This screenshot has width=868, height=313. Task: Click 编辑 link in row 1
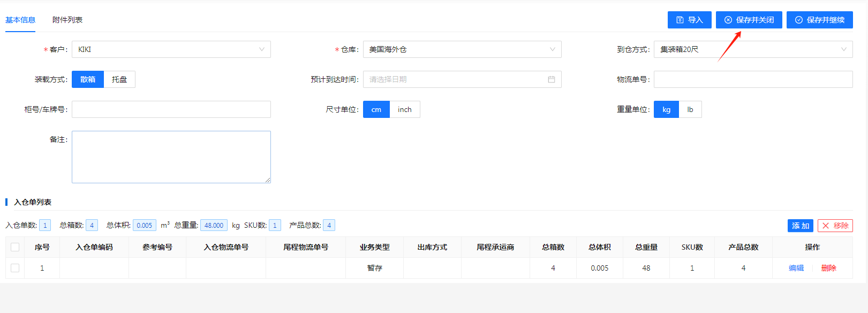(x=796, y=268)
